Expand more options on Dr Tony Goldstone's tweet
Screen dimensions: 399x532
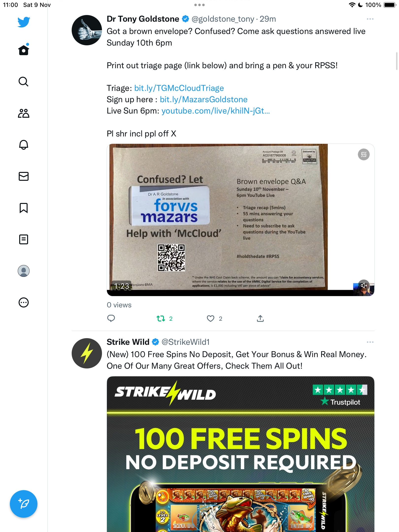click(x=370, y=19)
